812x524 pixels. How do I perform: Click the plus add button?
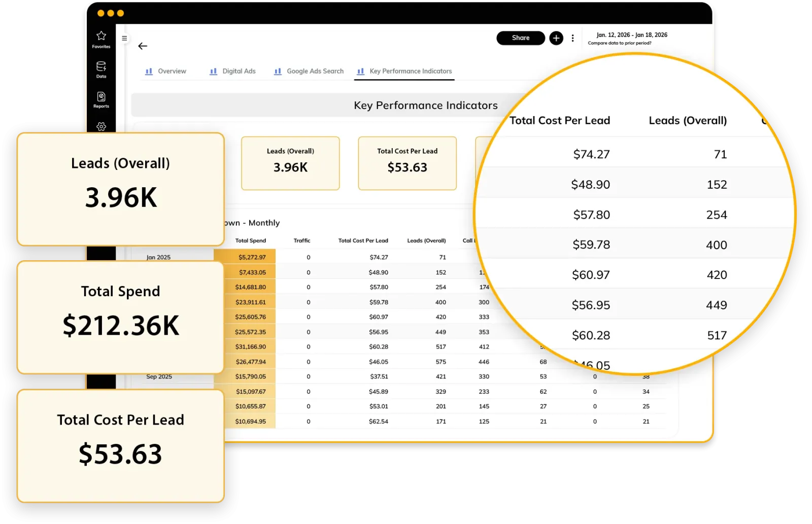click(x=556, y=38)
